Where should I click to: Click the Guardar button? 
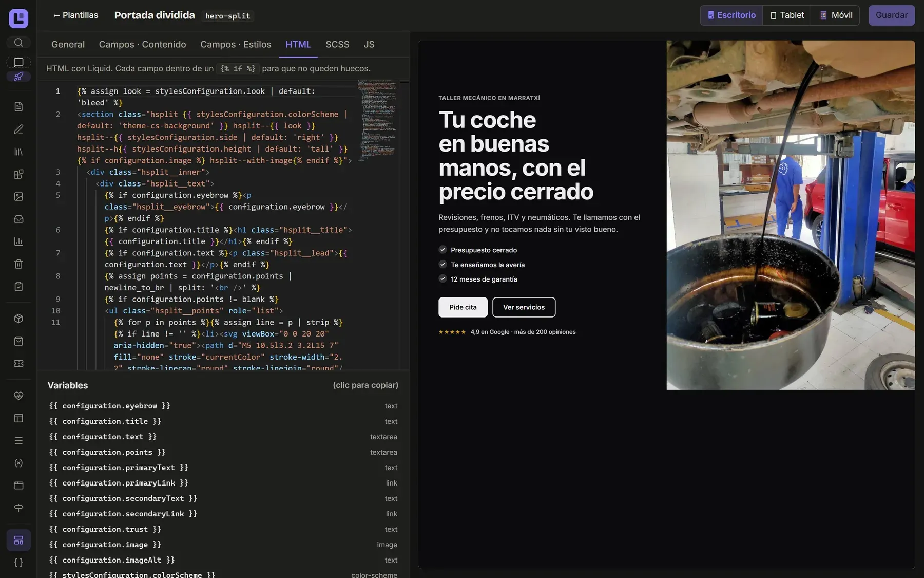891,15
